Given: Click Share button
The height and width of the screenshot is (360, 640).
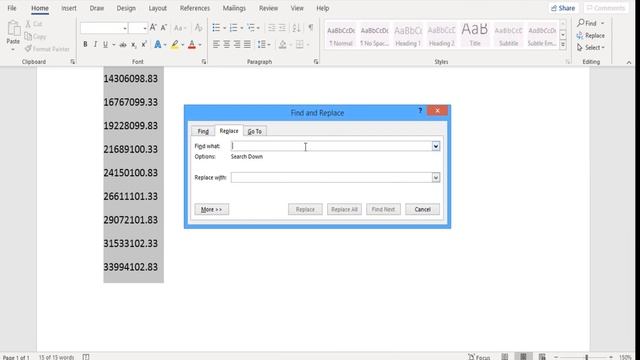Looking at the screenshot, I should (x=563, y=8).
